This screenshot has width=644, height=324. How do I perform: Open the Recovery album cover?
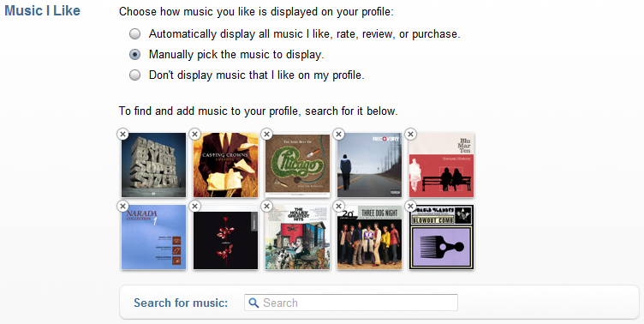click(369, 165)
